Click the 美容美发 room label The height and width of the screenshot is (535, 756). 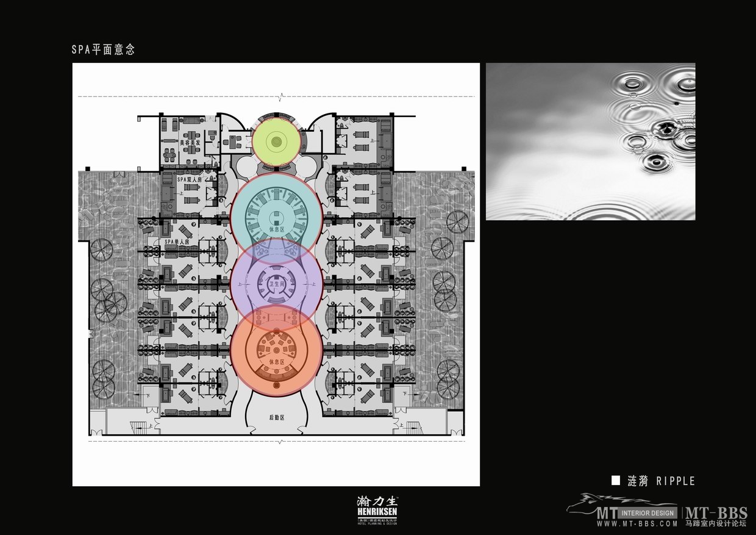tap(190, 143)
